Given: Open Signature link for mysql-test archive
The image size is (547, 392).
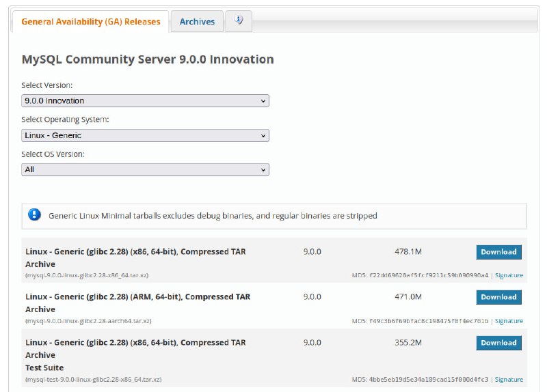Looking at the screenshot, I should tap(509, 380).
